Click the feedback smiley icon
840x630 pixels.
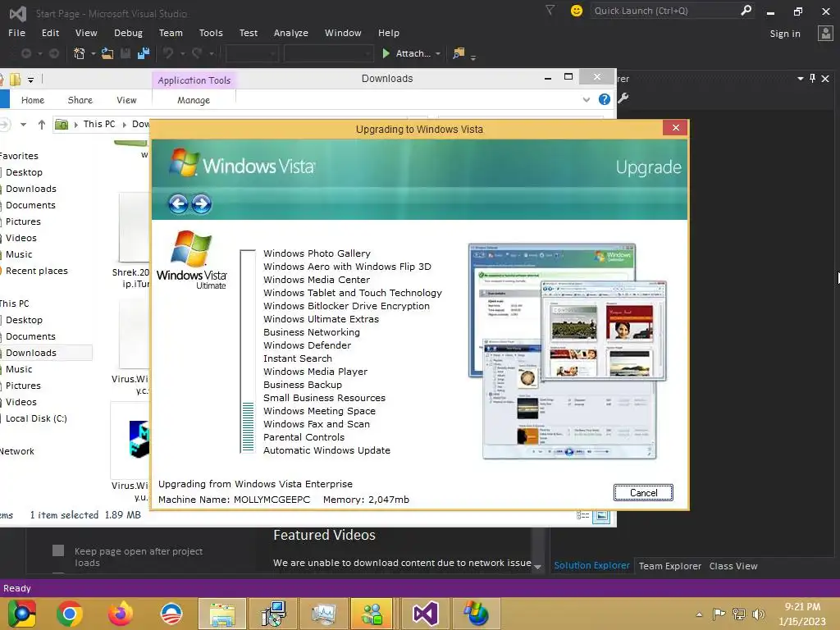[577, 11]
